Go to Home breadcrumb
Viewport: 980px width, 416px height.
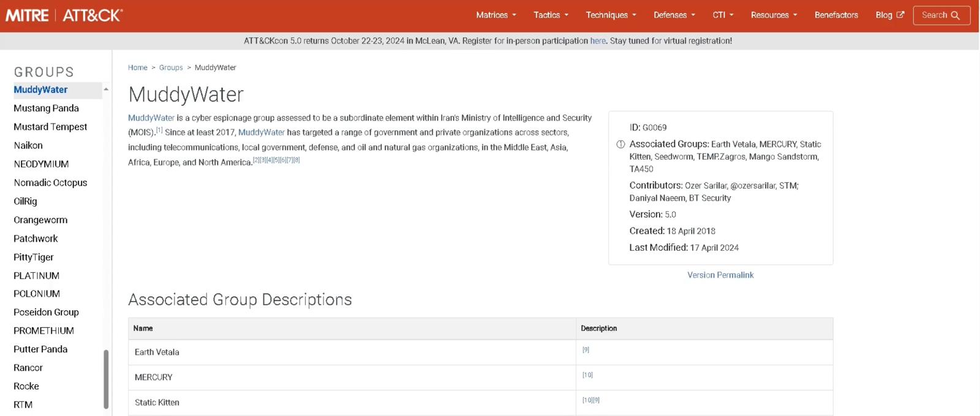click(x=138, y=68)
